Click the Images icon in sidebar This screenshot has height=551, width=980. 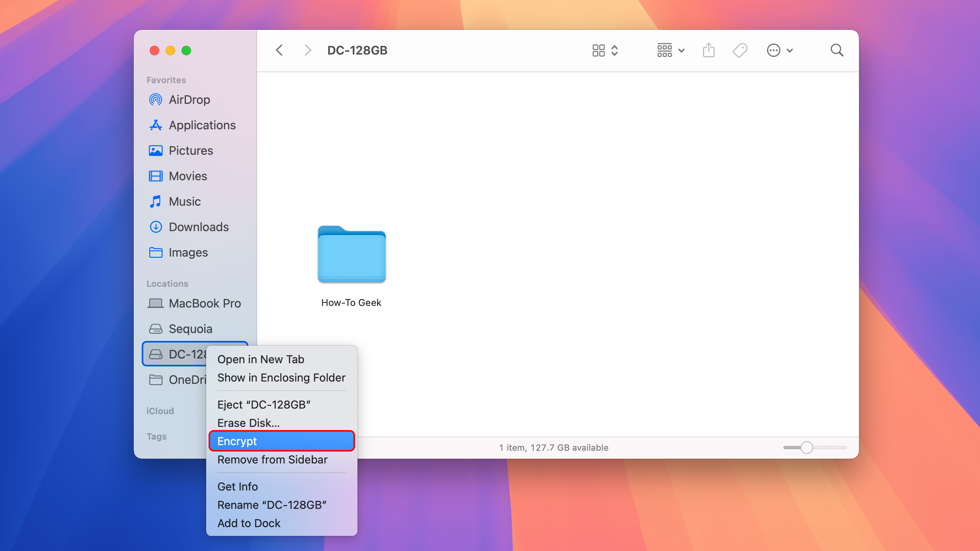pyautogui.click(x=156, y=252)
